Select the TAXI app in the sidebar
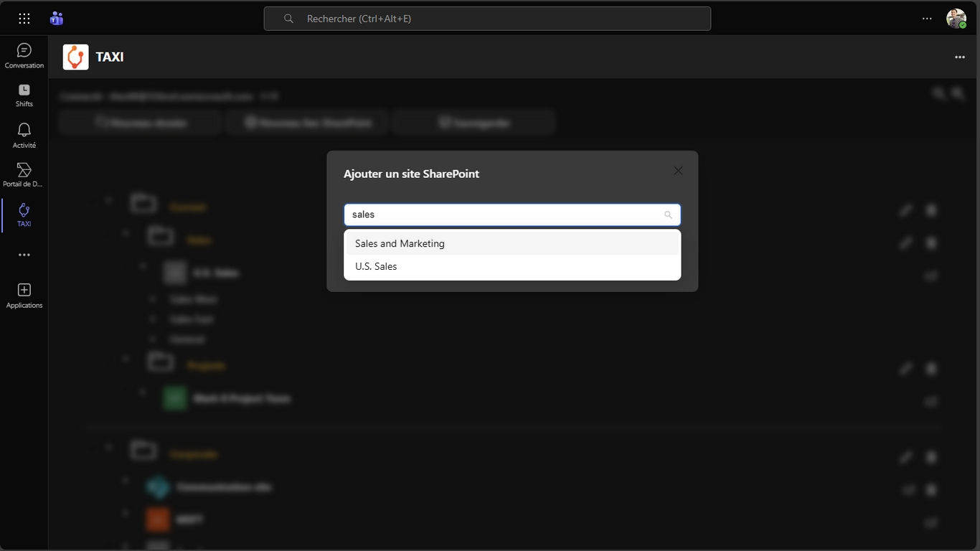This screenshot has height=551, width=980. (x=24, y=215)
